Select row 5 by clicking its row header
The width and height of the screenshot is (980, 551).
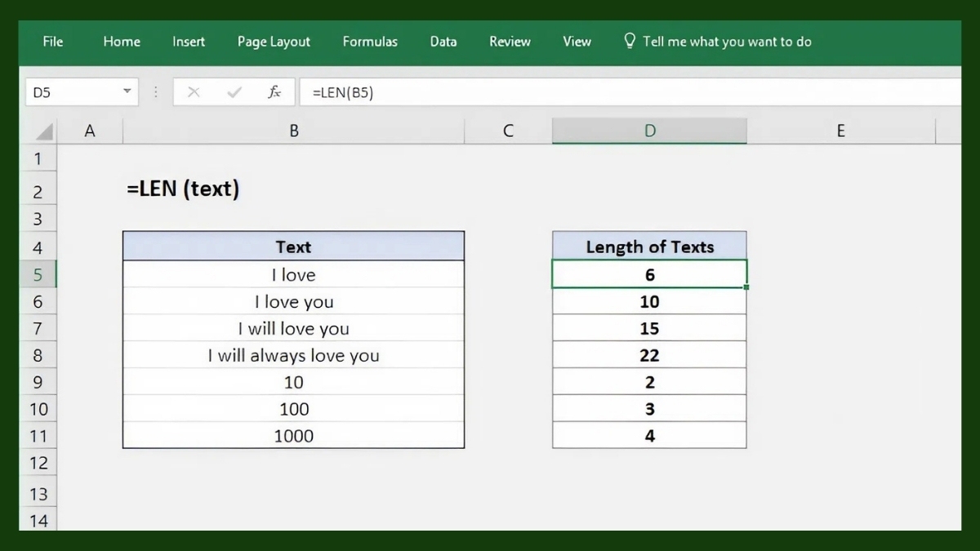38,274
